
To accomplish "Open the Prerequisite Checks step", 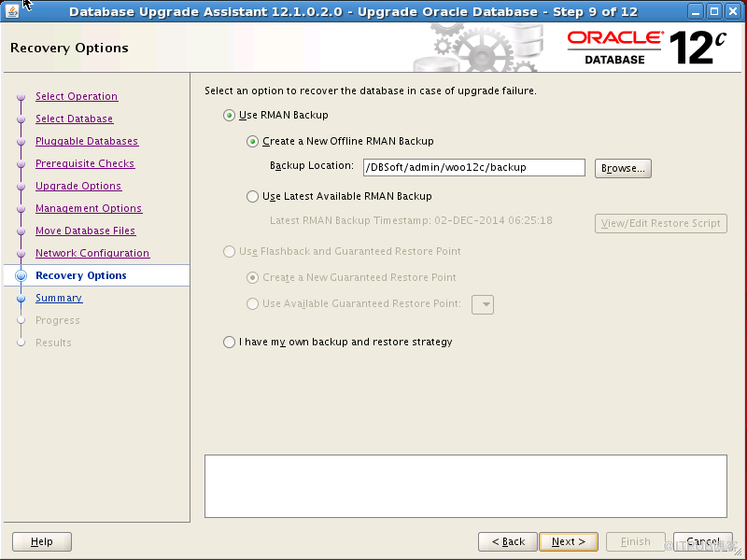I will [x=85, y=163].
